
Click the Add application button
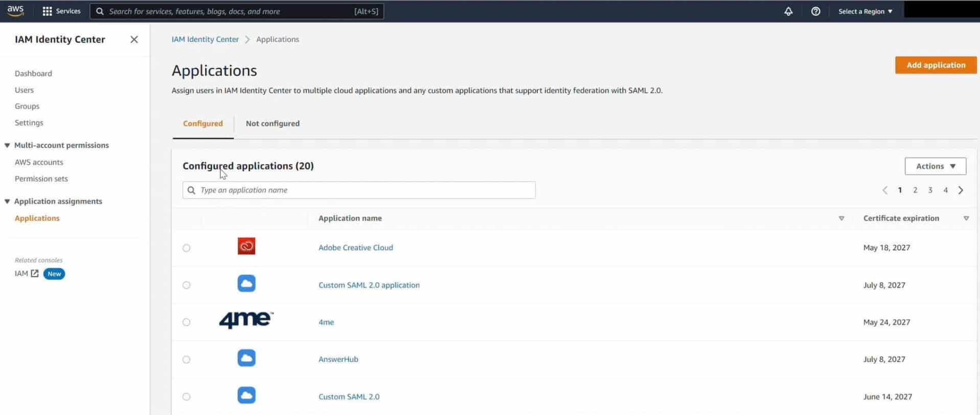pyautogui.click(x=936, y=65)
